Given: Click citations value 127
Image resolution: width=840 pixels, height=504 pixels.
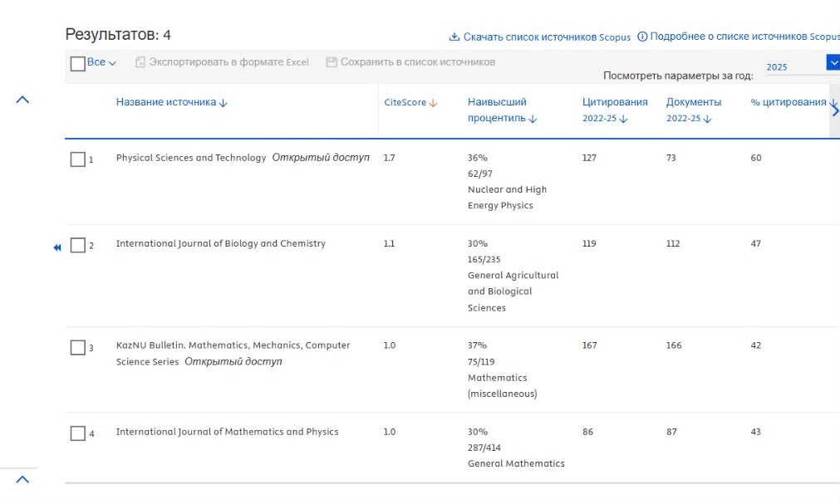Looking at the screenshot, I should [x=589, y=158].
